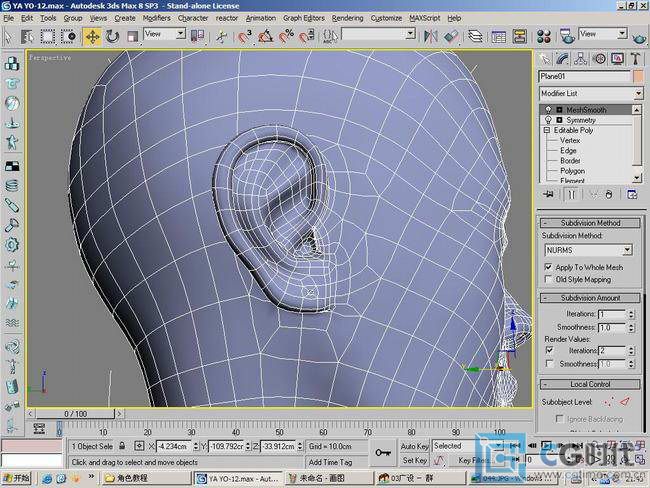The image size is (650, 488).
Task: Toggle Show End Result button
Action: [x=572, y=194]
